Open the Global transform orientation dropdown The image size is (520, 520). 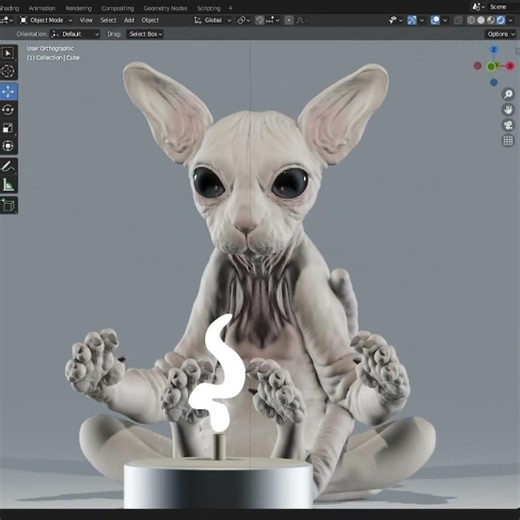tap(213, 20)
